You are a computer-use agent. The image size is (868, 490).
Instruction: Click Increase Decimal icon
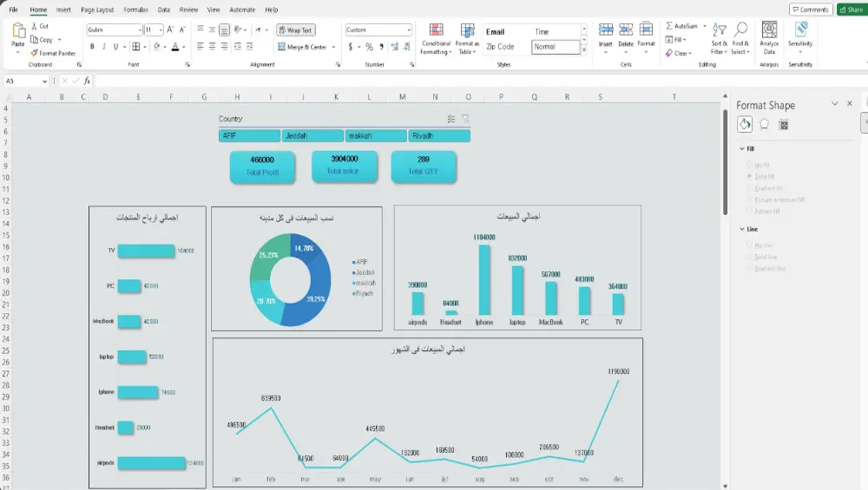pos(395,47)
